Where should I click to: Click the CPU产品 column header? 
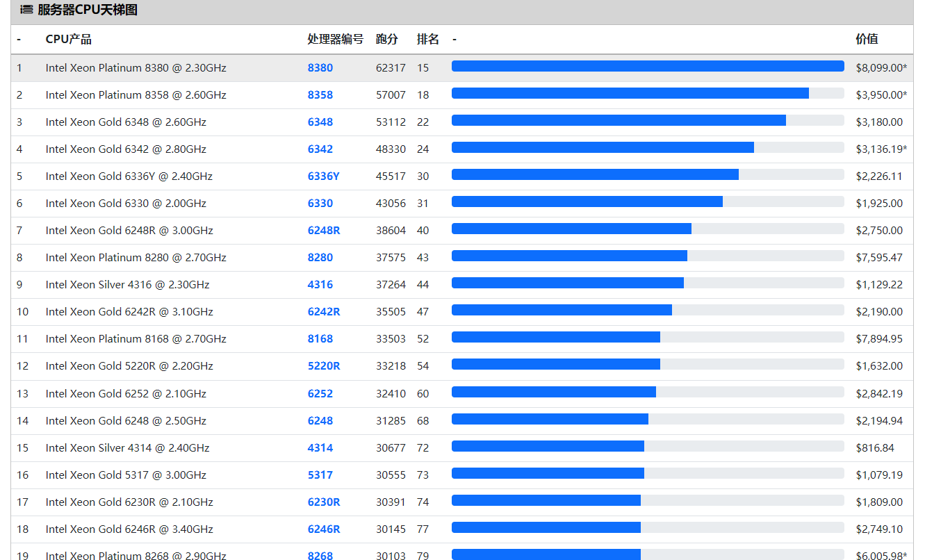(69, 40)
